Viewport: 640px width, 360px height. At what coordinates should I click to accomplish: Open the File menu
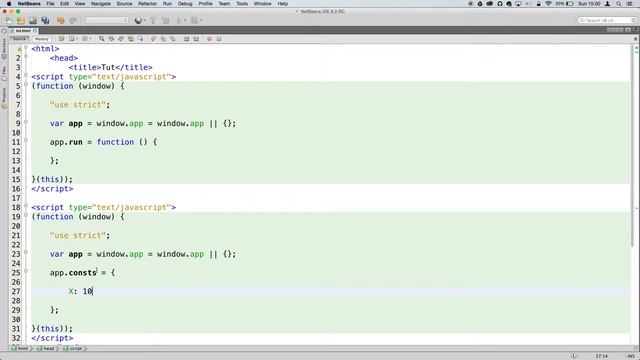50,4
